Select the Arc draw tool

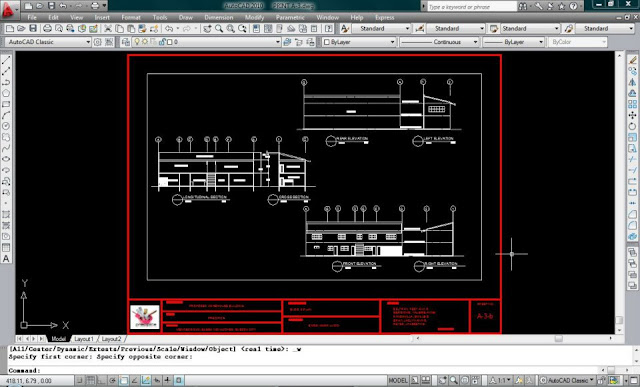6,115
